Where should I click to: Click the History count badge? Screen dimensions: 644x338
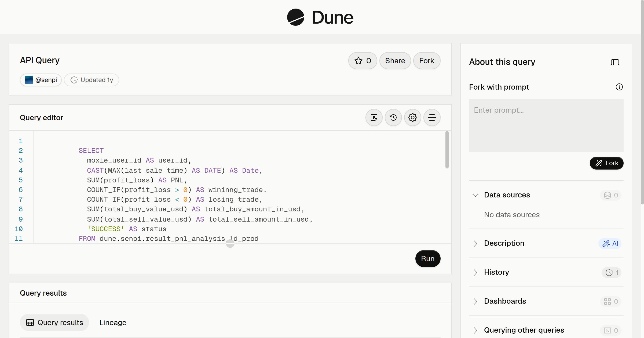pyautogui.click(x=612, y=273)
